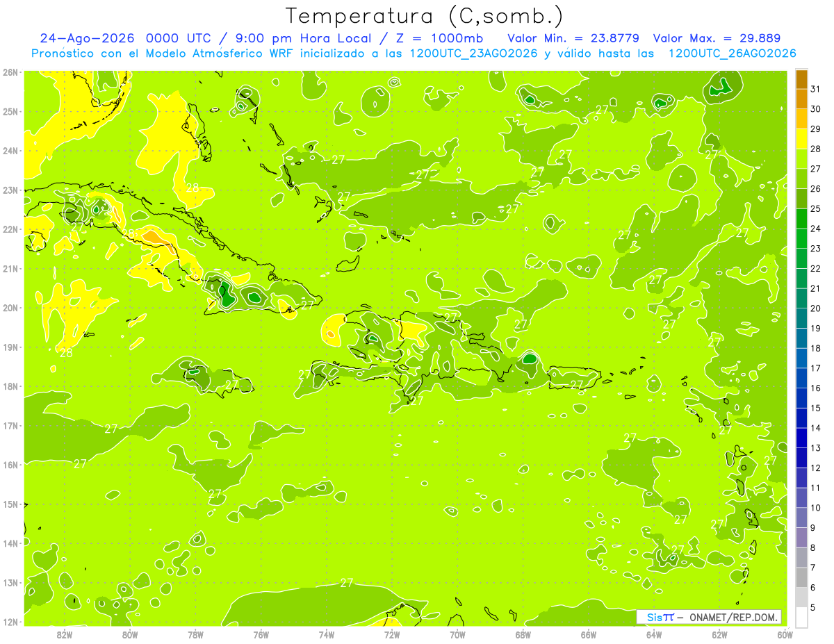Click the "12N" latitude label

click(x=10, y=622)
